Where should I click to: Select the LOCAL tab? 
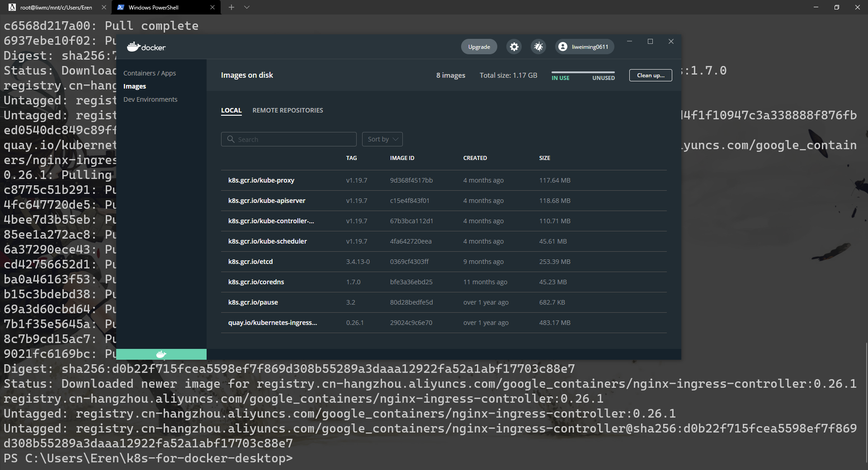pos(231,110)
